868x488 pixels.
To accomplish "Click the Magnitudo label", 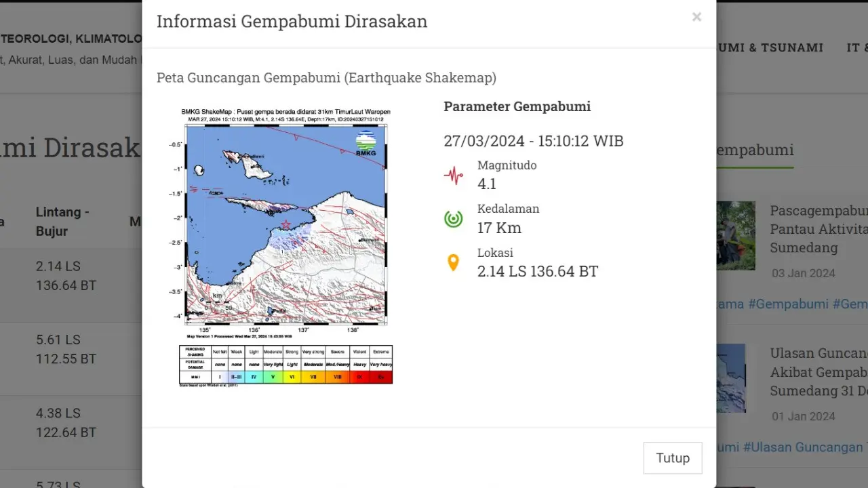I will click(507, 165).
